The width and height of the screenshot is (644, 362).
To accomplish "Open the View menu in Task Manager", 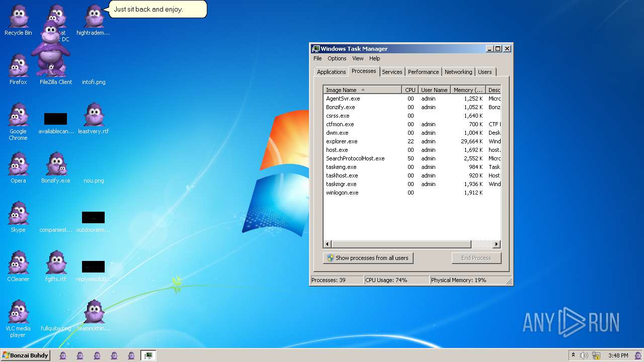I will click(x=358, y=58).
